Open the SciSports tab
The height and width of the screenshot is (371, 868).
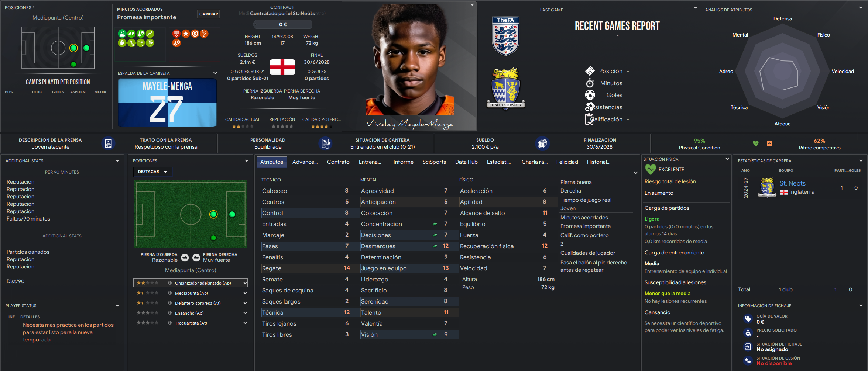[x=434, y=162]
